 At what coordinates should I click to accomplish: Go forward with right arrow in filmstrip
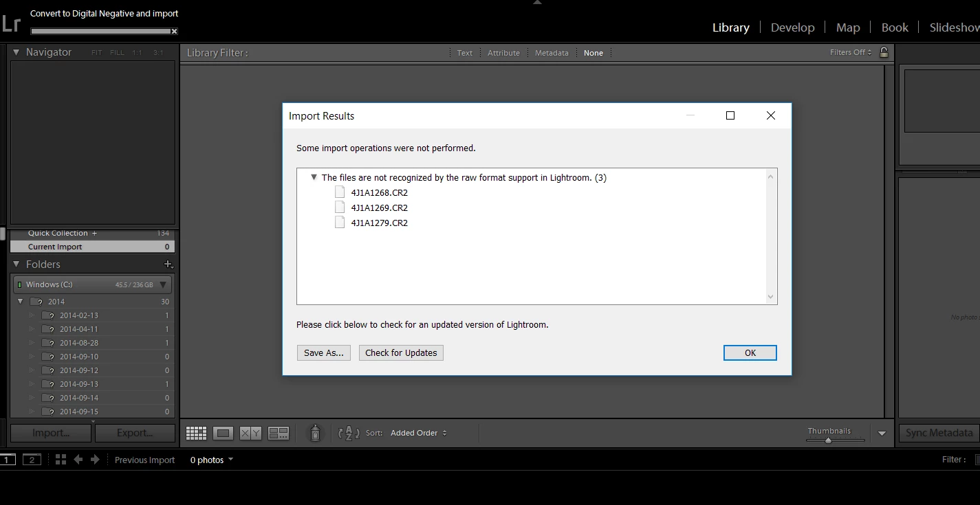coord(95,460)
